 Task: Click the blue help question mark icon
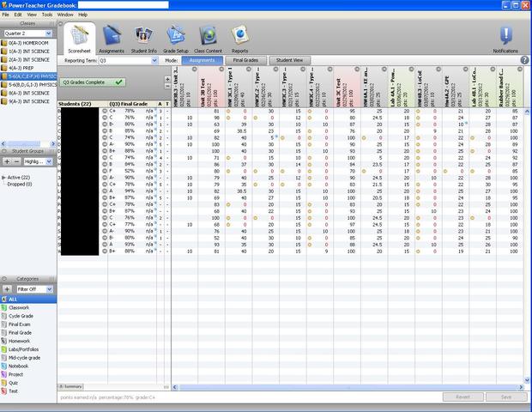coord(524,60)
